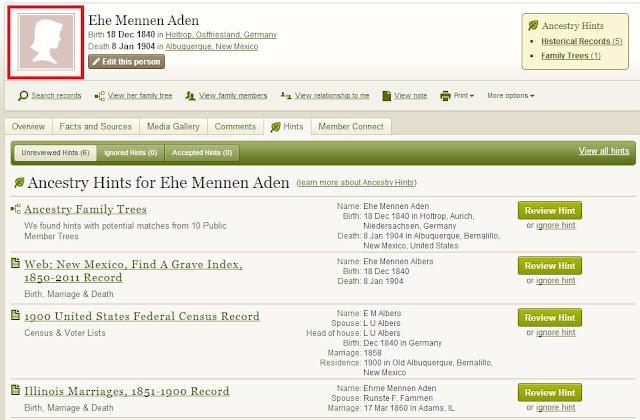Switch to the Facts and Sources tab

(x=96, y=127)
